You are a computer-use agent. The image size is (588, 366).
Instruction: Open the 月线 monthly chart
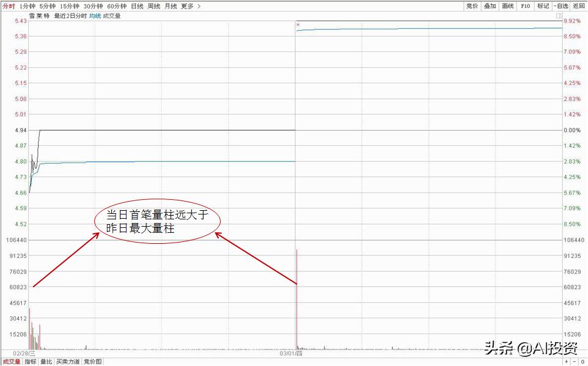click(171, 6)
